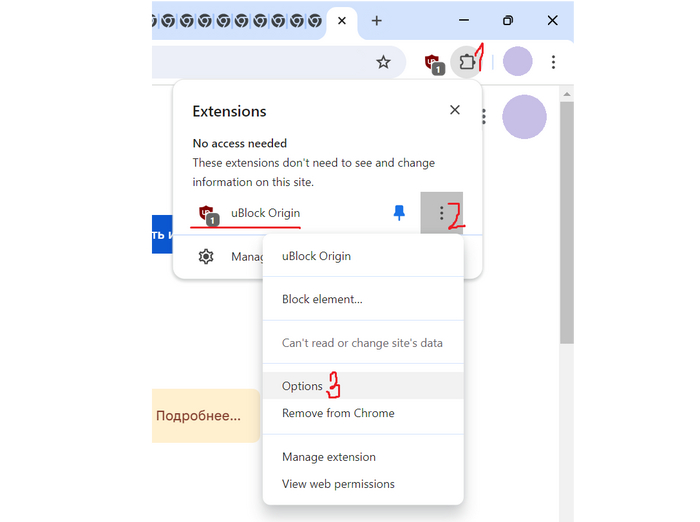
Task: Open uBlock Origin more-actions three dots
Action: coord(441,213)
